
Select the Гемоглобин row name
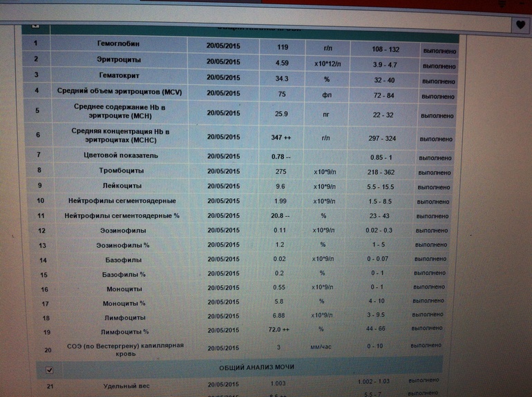coord(118,43)
